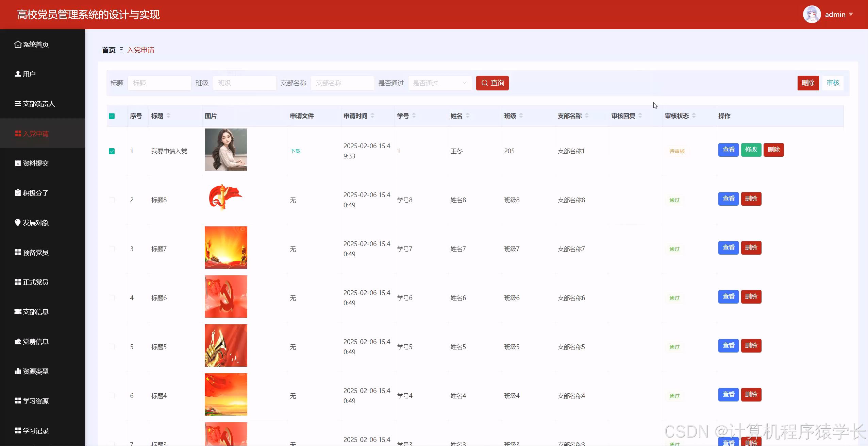Viewport: 868px width, 446px height.
Task: Open 系统首页 from the sidebar
Action: (x=35, y=44)
